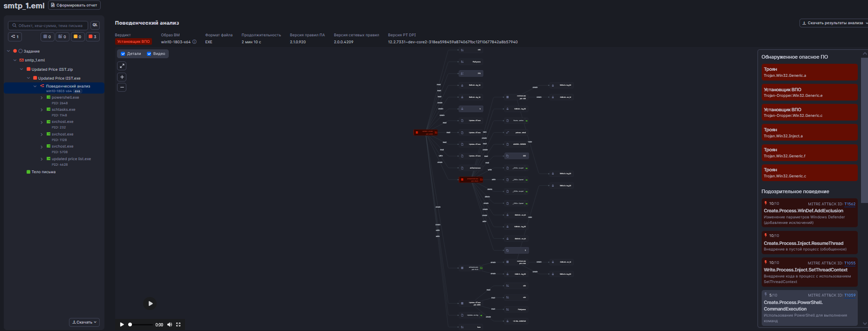Open the Trojan.Win32.Generic.a detection card
The image size is (868, 331).
pos(809,72)
